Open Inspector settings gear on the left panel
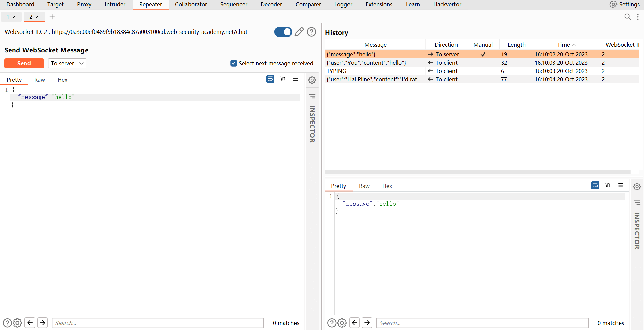 coord(312,80)
